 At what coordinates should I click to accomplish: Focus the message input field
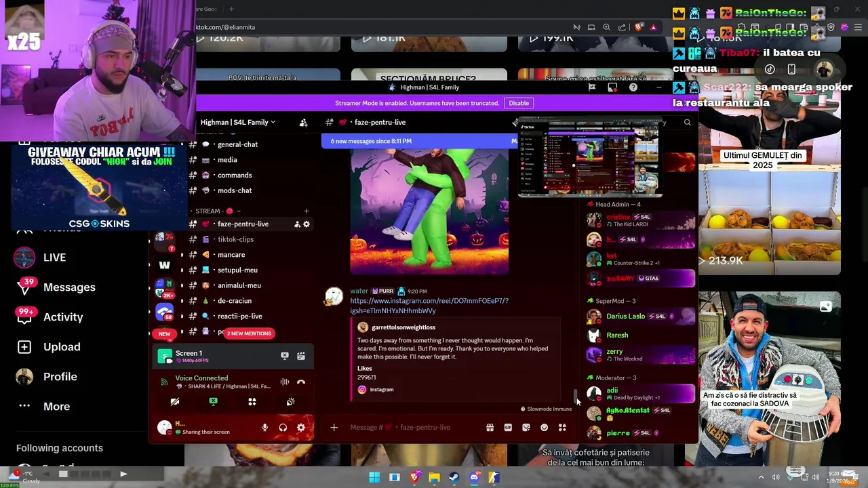(x=414, y=427)
